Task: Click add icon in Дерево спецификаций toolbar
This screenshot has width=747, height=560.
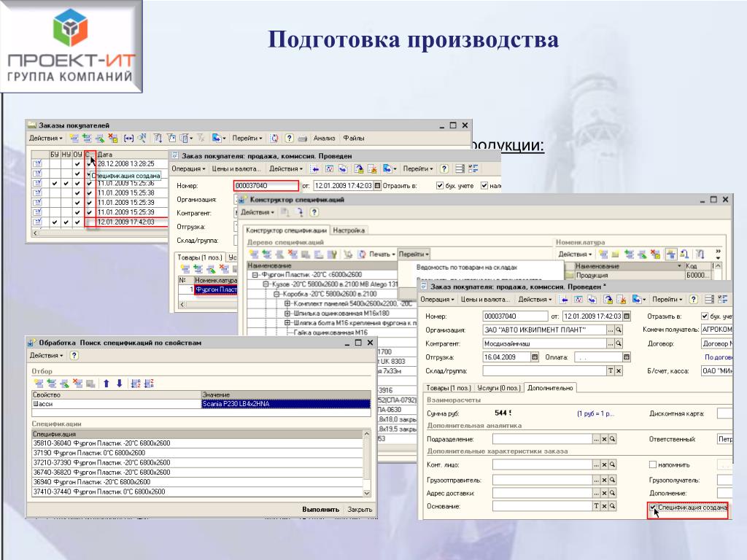Action: tap(253, 254)
